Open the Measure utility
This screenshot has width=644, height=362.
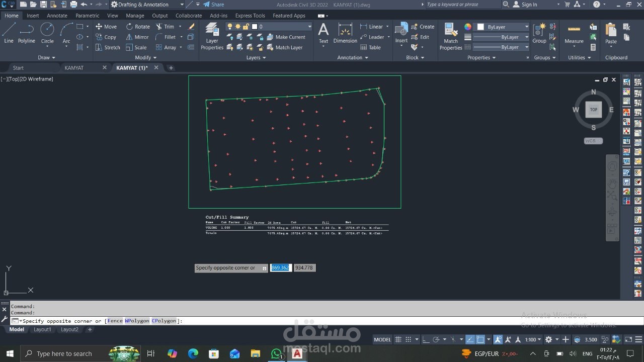[574, 33]
